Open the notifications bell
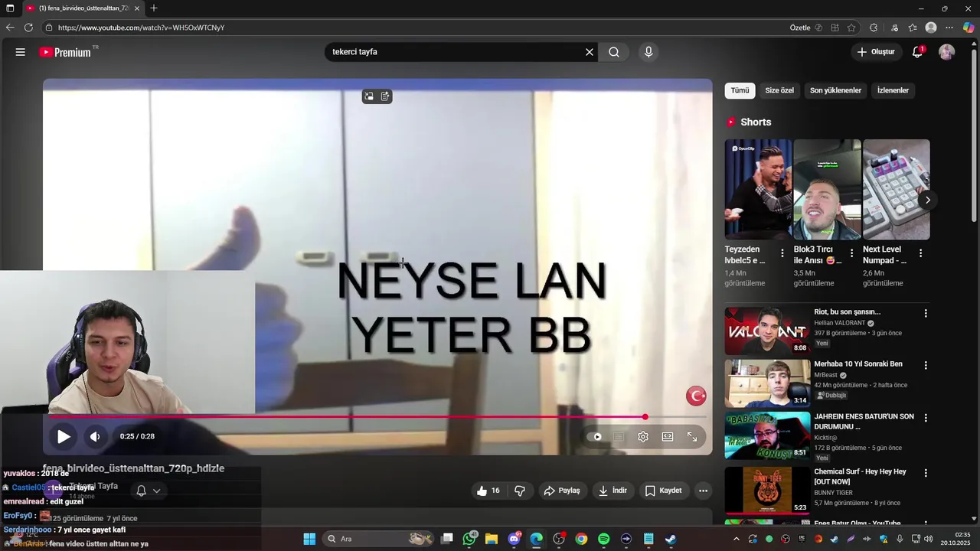The image size is (980, 551). coord(917,52)
